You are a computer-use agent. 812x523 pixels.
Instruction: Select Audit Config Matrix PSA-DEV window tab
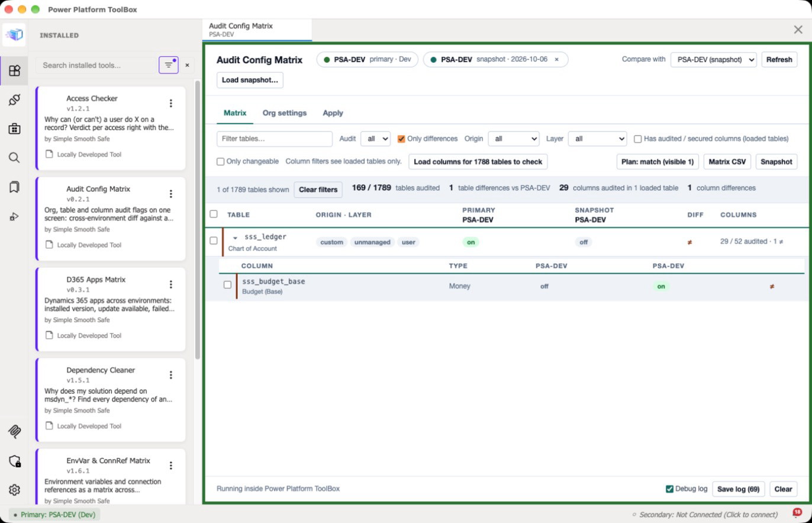point(257,30)
